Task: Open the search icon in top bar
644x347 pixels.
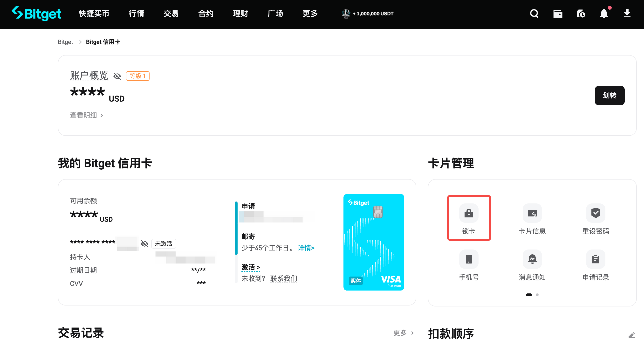Action: pos(534,14)
